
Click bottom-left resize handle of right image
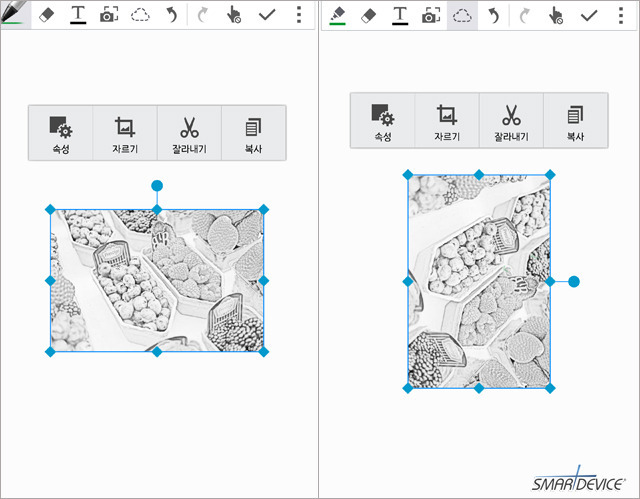click(408, 388)
